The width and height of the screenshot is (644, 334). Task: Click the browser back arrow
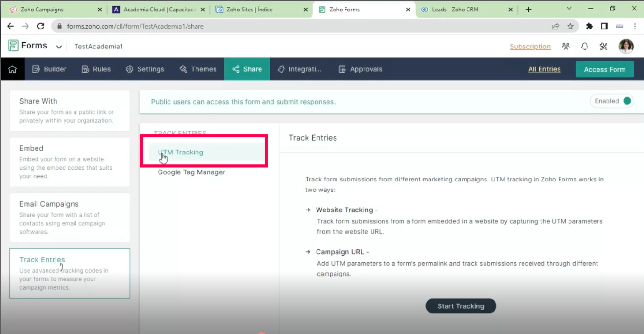click(10, 27)
